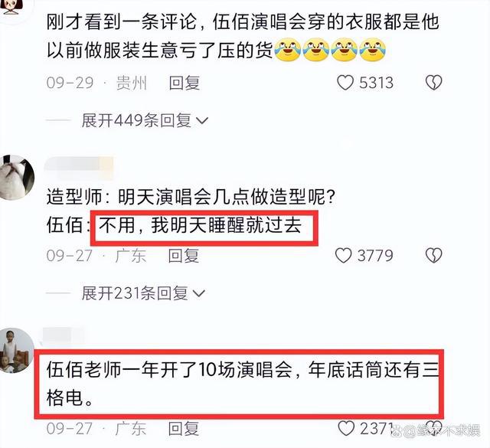The height and width of the screenshot is (448, 490).
Task: Dislike the comment about 伍佰's clothing stock
Action: point(434,83)
